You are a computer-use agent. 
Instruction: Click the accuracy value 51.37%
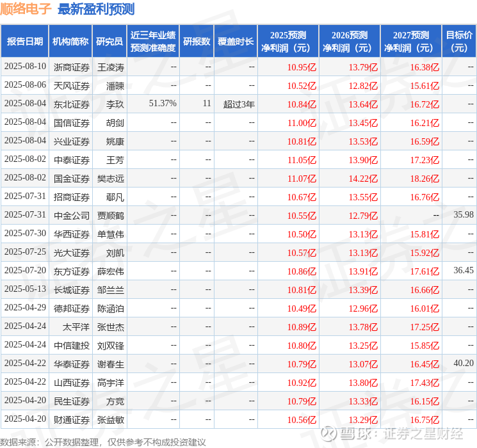[163, 104]
